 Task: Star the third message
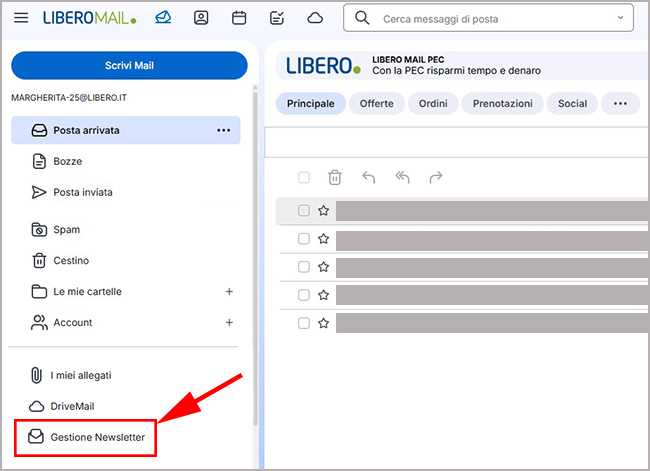pyautogui.click(x=323, y=267)
